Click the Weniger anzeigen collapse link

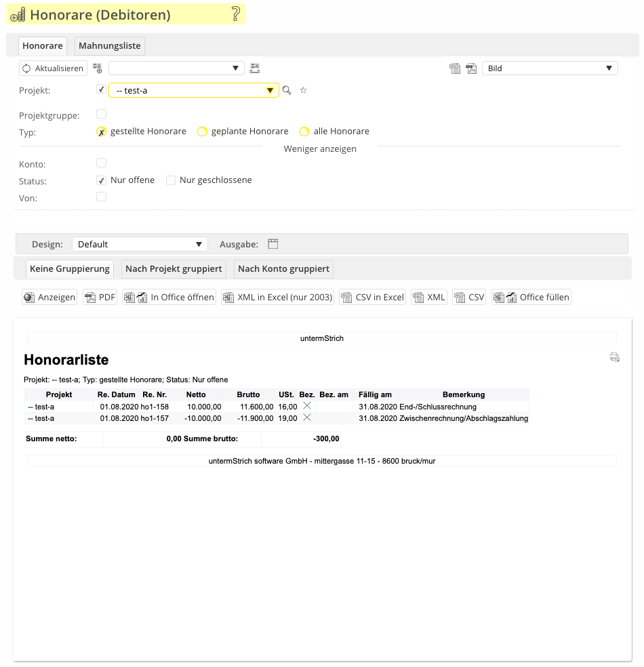pos(320,148)
